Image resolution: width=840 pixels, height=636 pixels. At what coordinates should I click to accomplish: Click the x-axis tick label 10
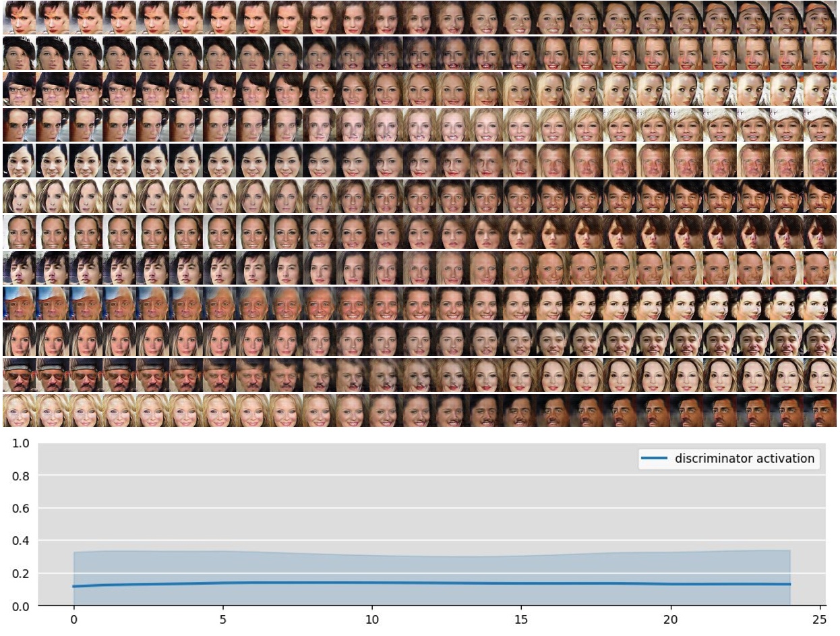[371, 619]
